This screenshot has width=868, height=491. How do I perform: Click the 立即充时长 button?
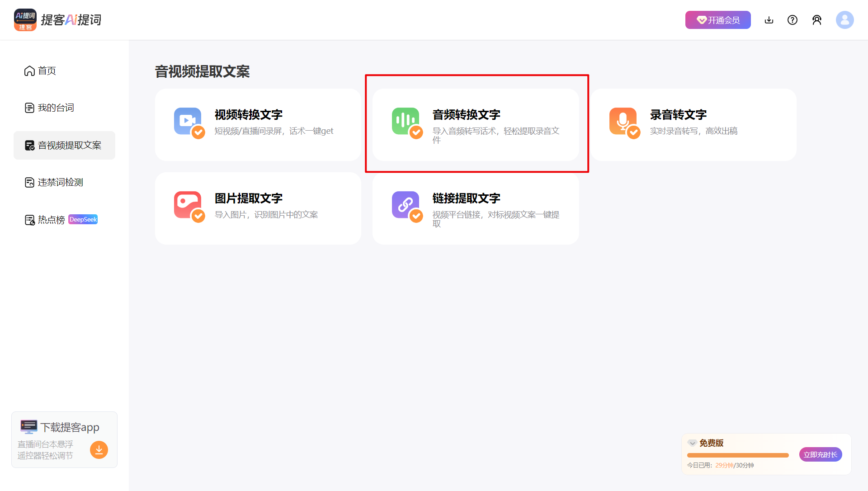[x=821, y=454]
